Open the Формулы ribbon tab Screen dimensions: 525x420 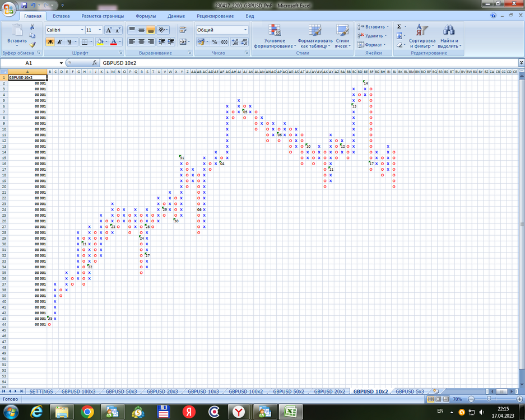pyautogui.click(x=146, y=16)
